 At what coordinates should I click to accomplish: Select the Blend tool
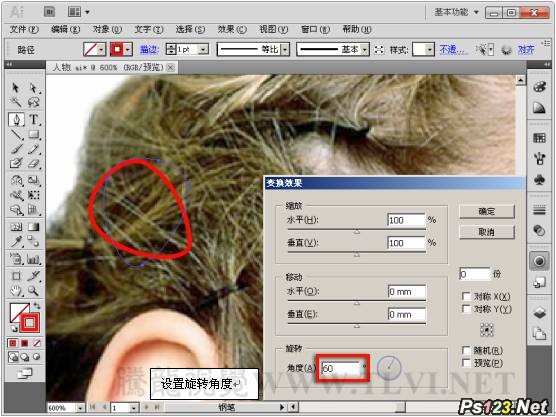pyautogui.click(x=33, y=241)
